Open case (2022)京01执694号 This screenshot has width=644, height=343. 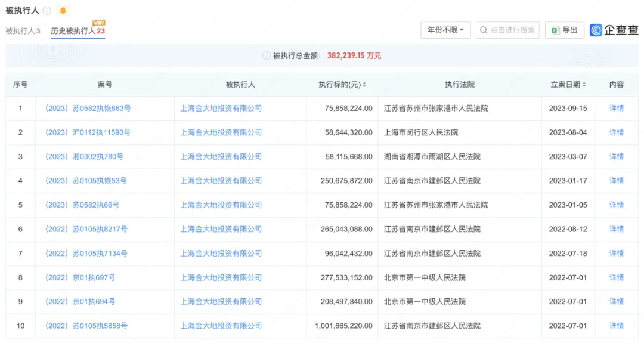tap(80, 301)
